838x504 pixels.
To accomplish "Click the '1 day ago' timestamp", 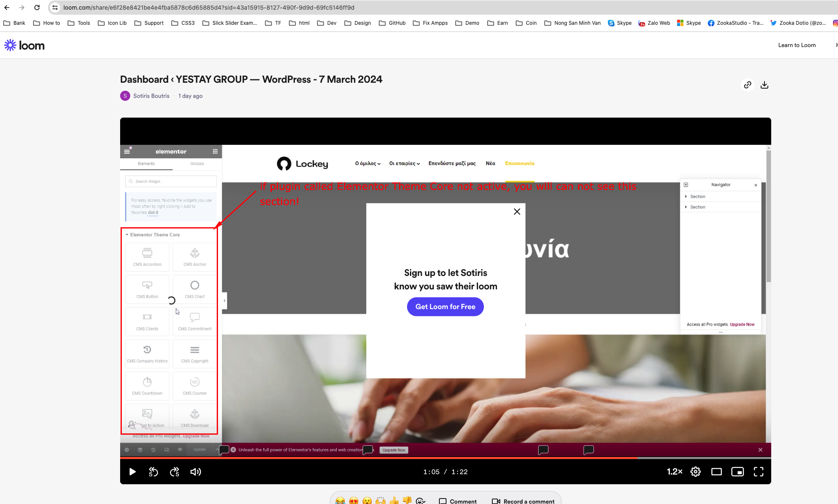I will pyautogui.click(x=190, y=96).
